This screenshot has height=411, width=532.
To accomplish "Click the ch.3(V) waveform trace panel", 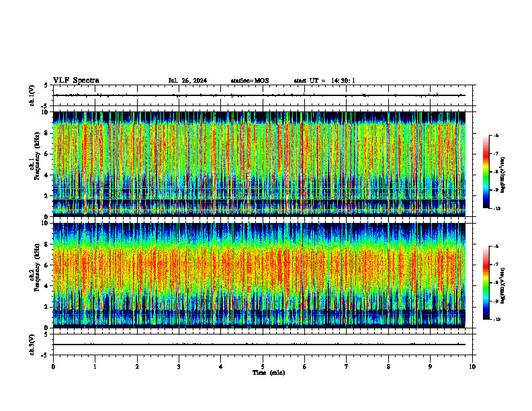I will (x=263, y=345).
